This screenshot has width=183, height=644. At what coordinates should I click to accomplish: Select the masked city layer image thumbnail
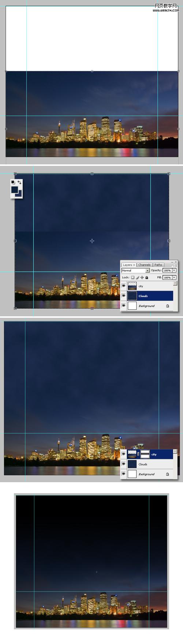click(x=132, y=454)
